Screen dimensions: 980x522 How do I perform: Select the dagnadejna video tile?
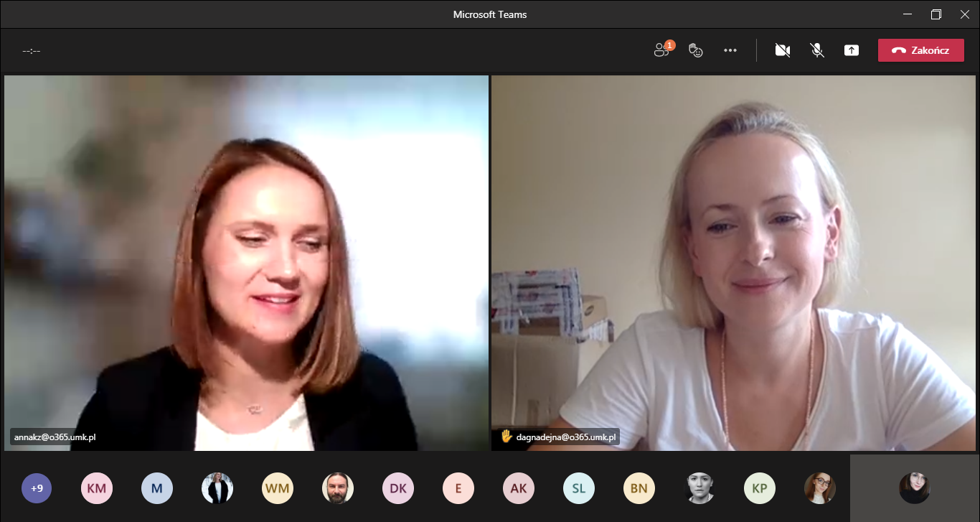(x=733, y=263)
